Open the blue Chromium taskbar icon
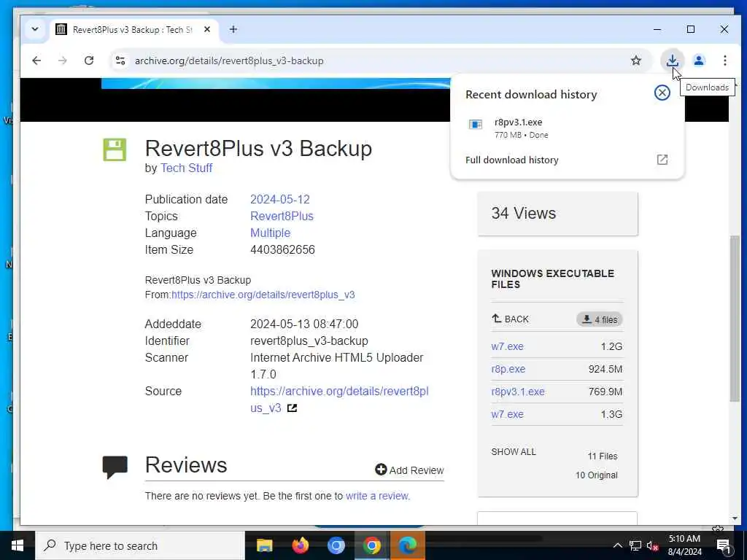This screenshot has width=747, height=560. pos(336,545)
